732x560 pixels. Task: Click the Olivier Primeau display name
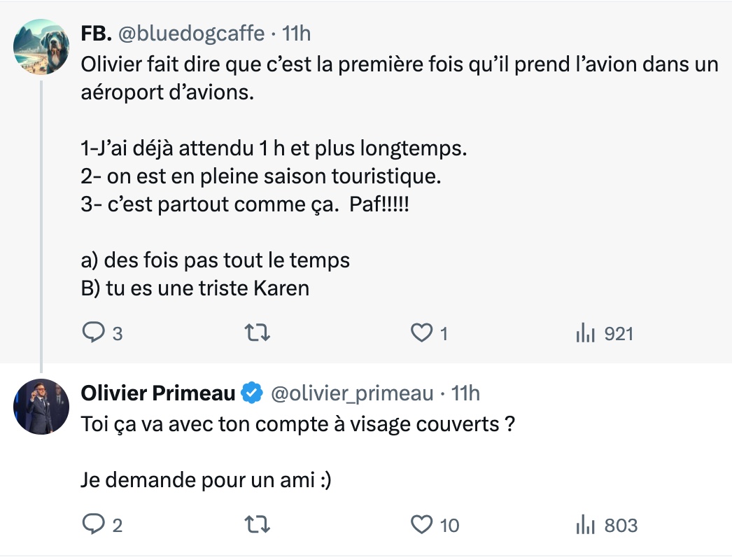pyautogui.click(x=158, y=393)
